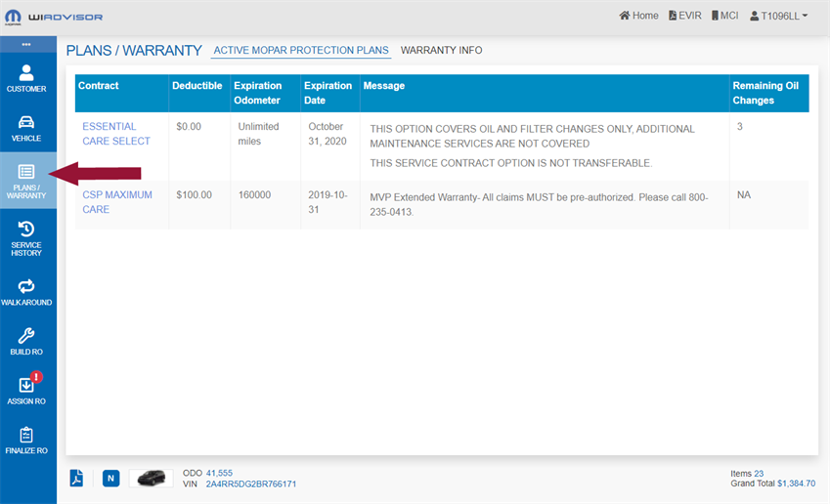Click the vehicle thumbnail image
This screenshot has width=830, height=504.
tap(151, 478)
